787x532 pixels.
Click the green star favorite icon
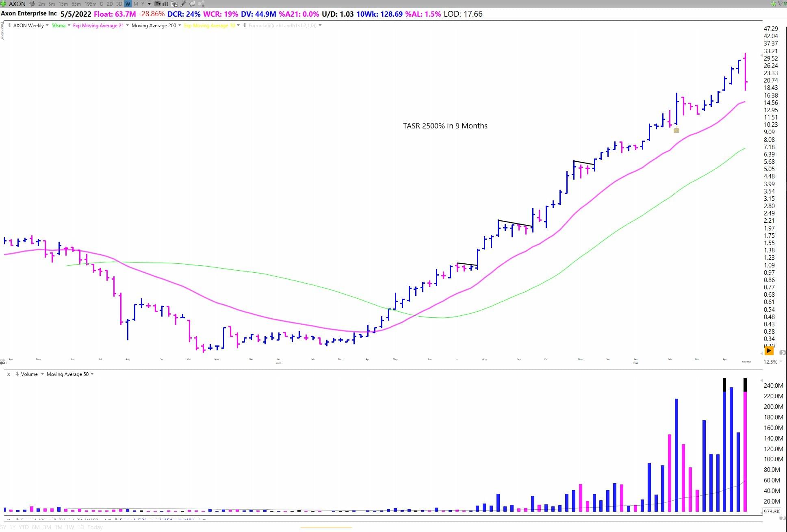(774, 4)
